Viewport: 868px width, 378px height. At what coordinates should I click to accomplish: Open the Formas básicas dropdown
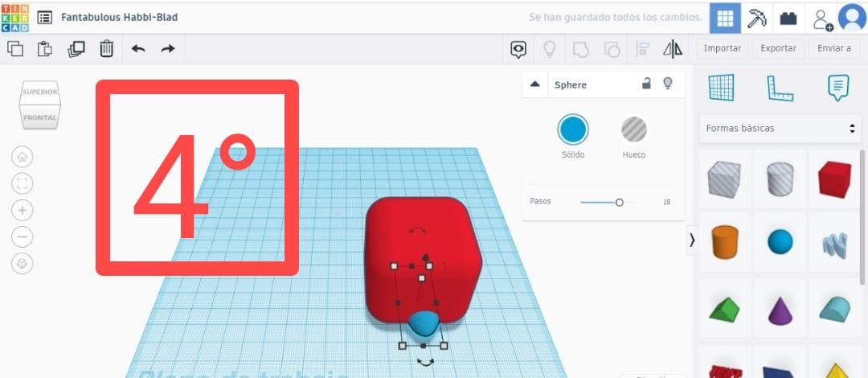point(780,128)
